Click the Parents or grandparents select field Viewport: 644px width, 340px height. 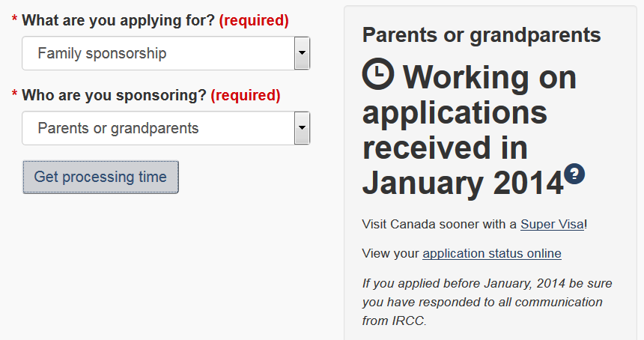166,128
